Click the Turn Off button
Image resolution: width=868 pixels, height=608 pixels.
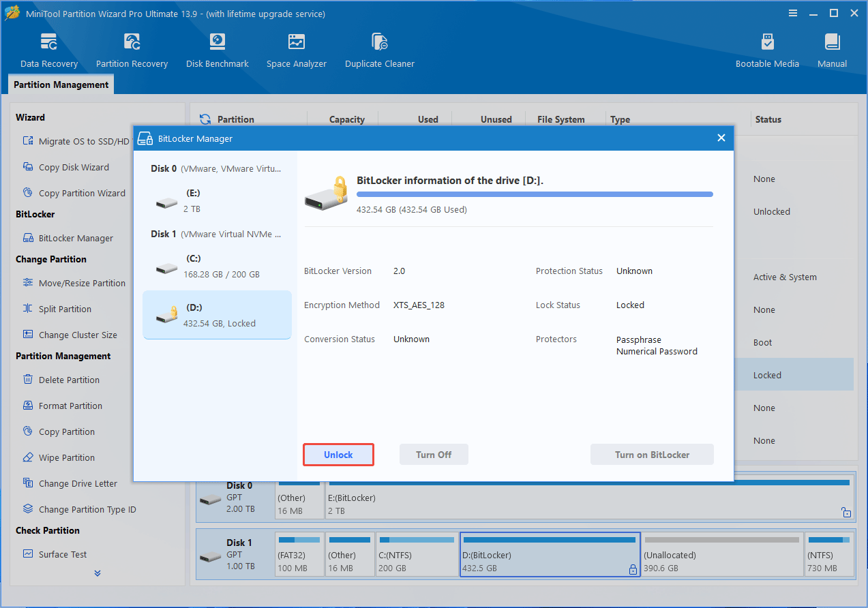434,455
